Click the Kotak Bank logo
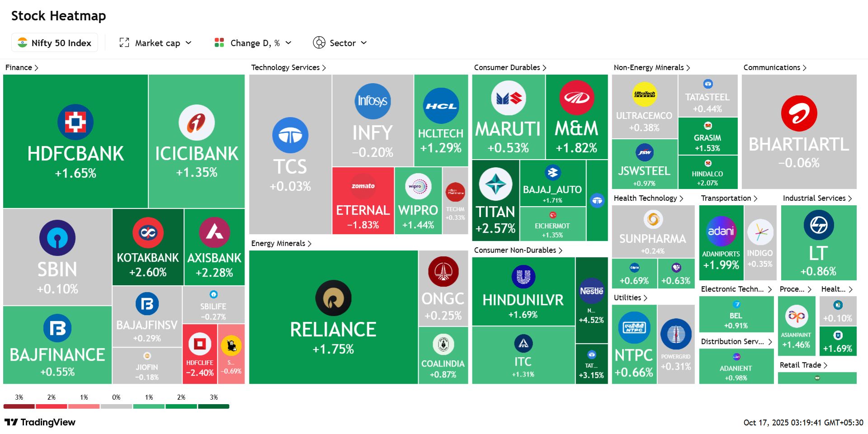The width and height of the screenshot is (868, 434). (148, 232)
